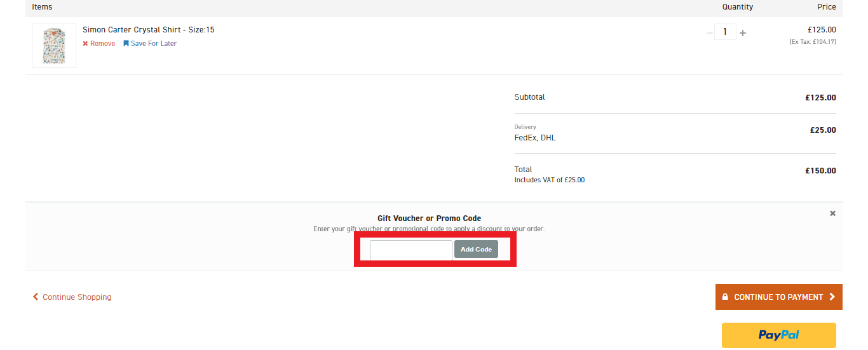Click the left chevron beside Continue Shopping

pos(36,297)
